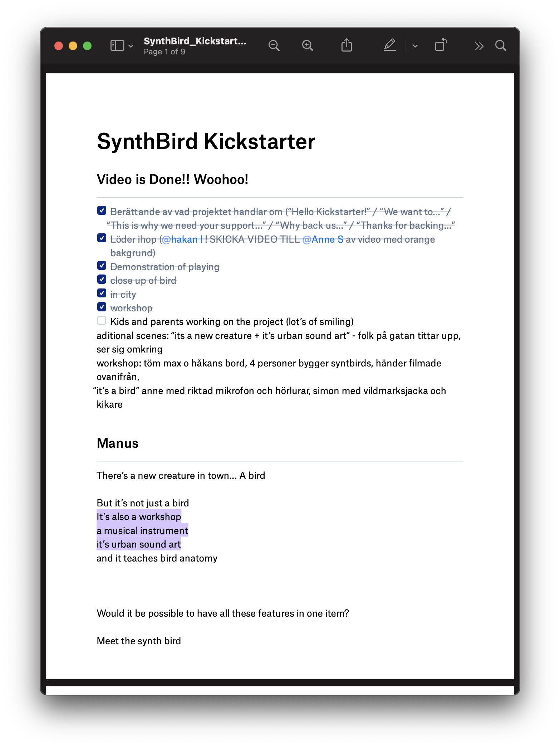The image size is (560, 748).
Task: Click highlighted text 'a musical instrument'
Action: pyautogui.click(x=142, y=530)
